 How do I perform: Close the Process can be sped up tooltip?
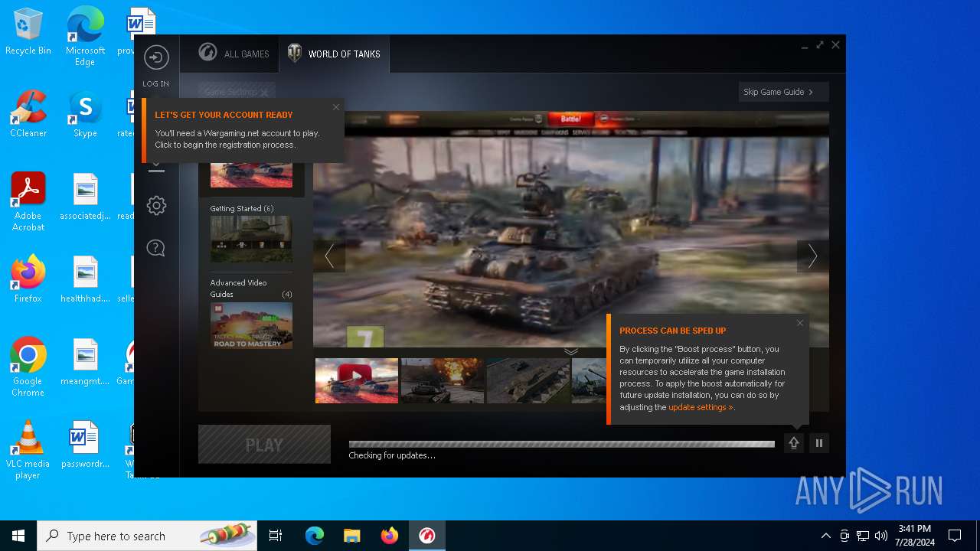800,323
